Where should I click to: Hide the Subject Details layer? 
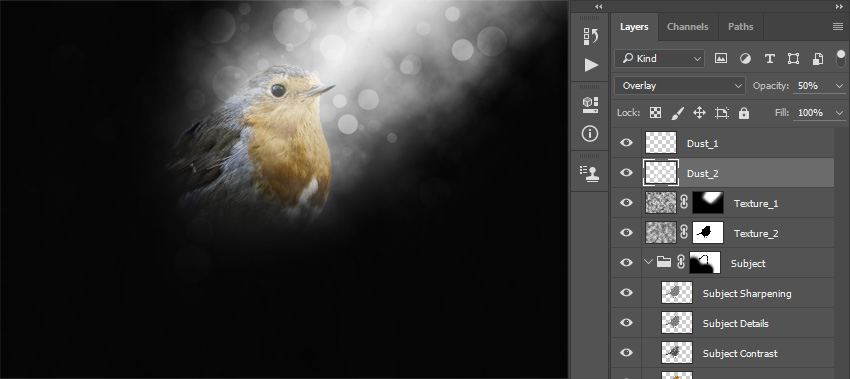click(626, 323)
